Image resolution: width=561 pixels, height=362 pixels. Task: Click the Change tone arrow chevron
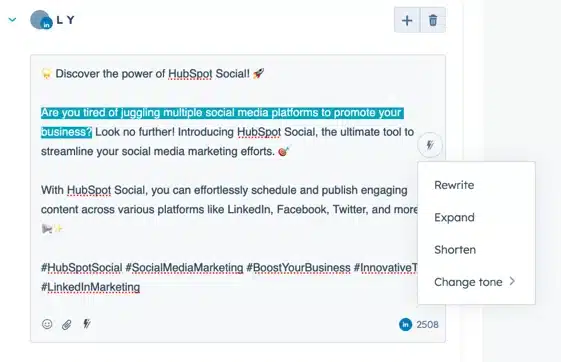(512, 281)
